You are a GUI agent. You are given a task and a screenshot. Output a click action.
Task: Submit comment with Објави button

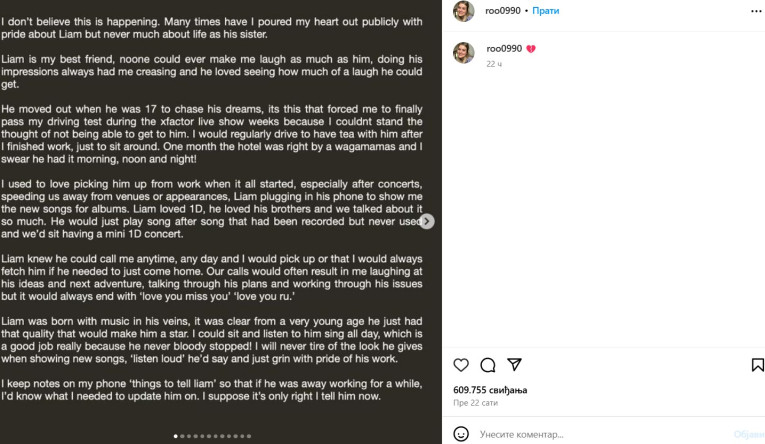click(x=749, y=434)
